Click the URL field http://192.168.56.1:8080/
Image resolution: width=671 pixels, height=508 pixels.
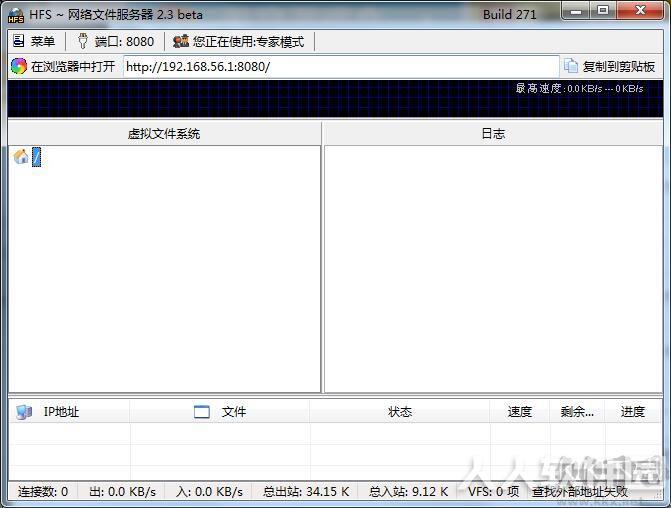pos(341,66)
